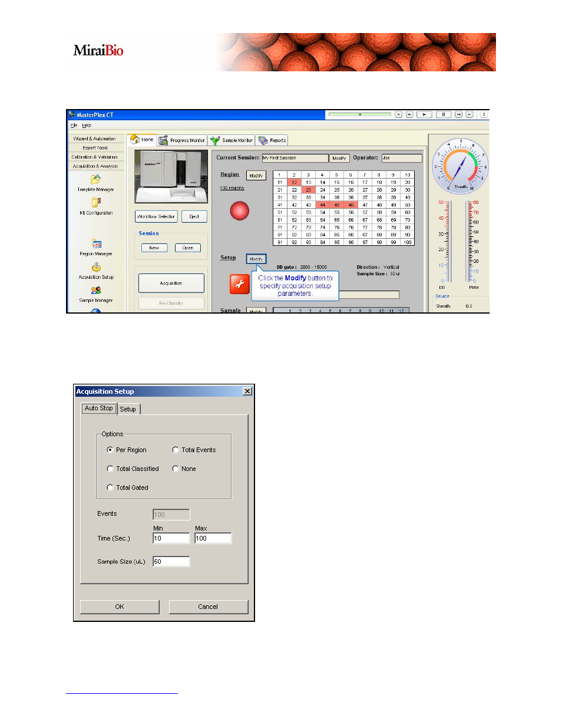The height and width of the screenshot is (728, 562).
Task: Switch to the Home tab
Action: (142, 140)
